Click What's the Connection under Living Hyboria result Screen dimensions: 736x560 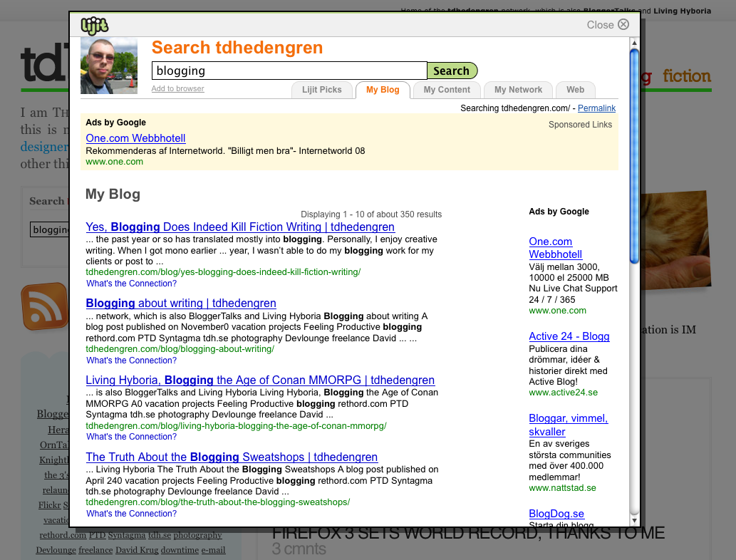click(131, 437)
